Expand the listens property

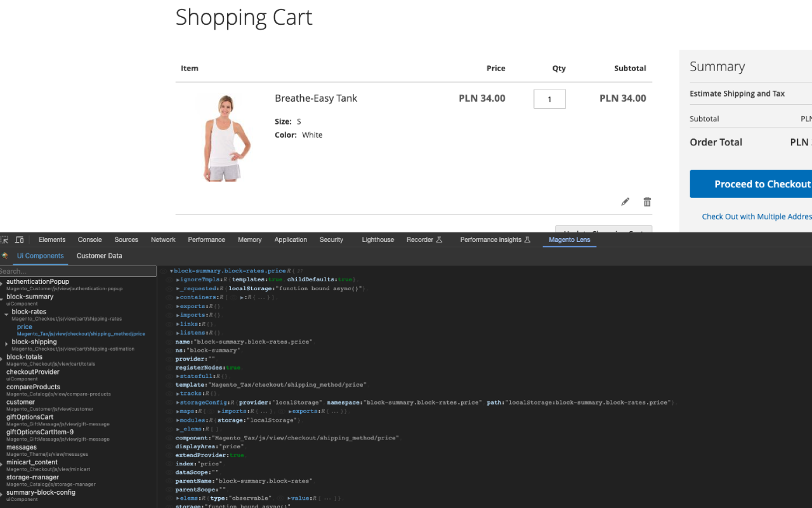click(x=178, y=333)
